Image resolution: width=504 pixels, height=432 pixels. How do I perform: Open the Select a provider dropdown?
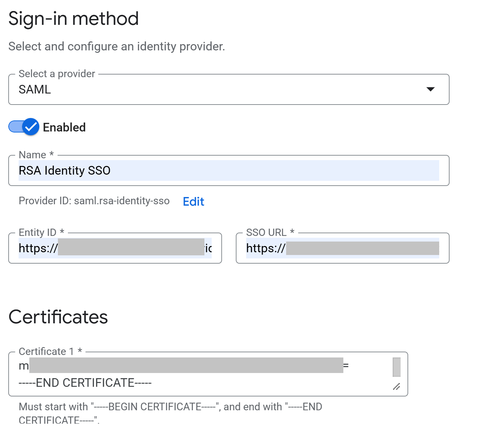click(x=229, y=89)
